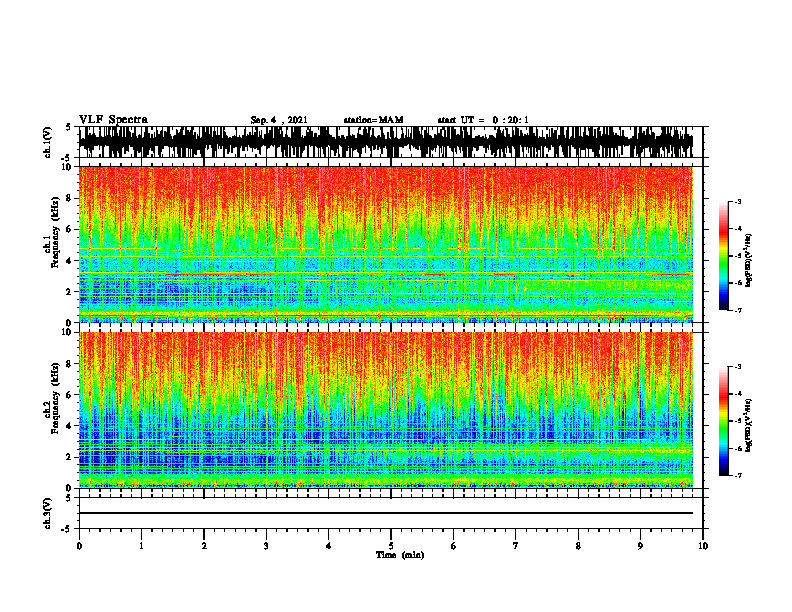Click the 2 kHz tick on ch.2 frequency axis
The height and width of the screenshot is (612, 792).
(x=71, y=457)
